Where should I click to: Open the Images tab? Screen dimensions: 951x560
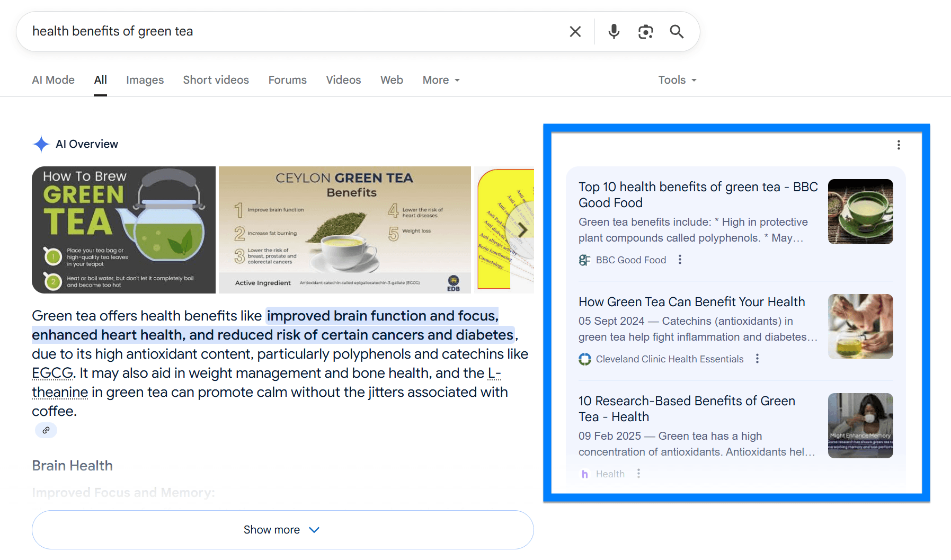(x=145, y=80)
